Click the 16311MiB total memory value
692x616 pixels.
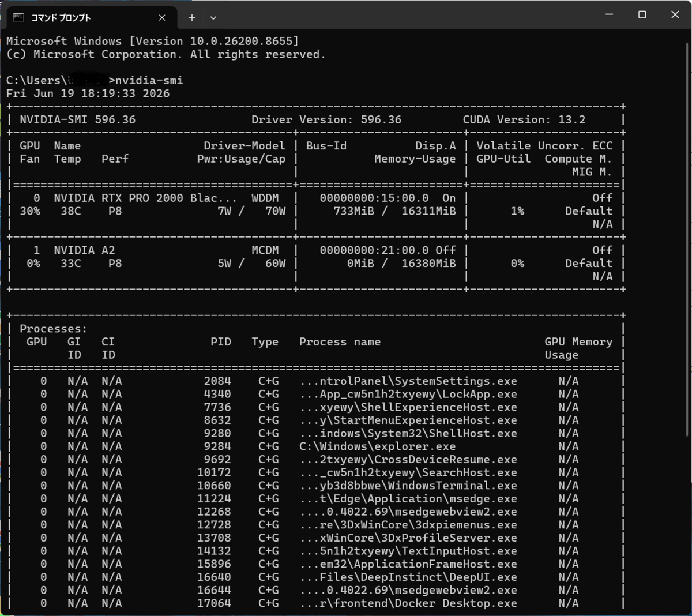click(x=428, y=211)
